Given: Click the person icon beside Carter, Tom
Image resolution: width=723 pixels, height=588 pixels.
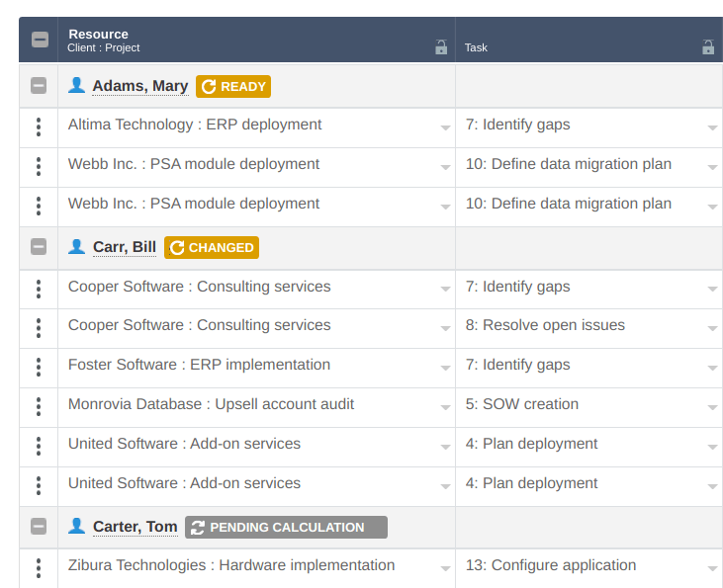Looking at the screenshot, I should 76,526.
